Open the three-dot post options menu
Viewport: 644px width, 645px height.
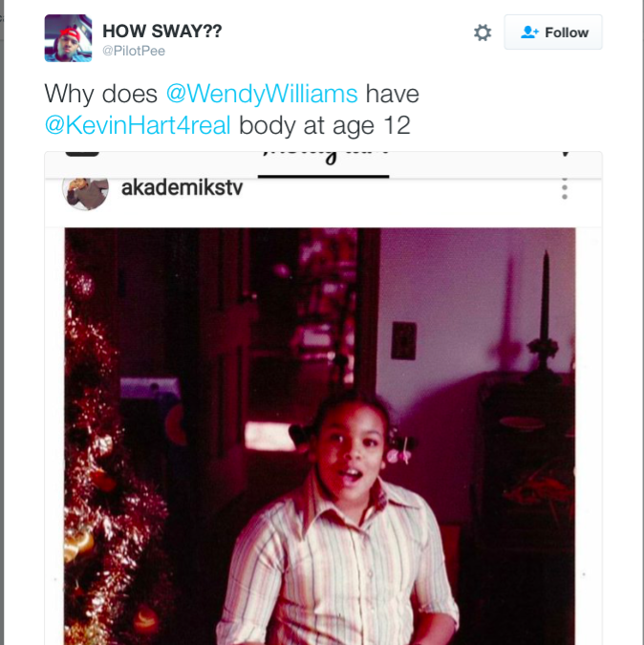565,187
